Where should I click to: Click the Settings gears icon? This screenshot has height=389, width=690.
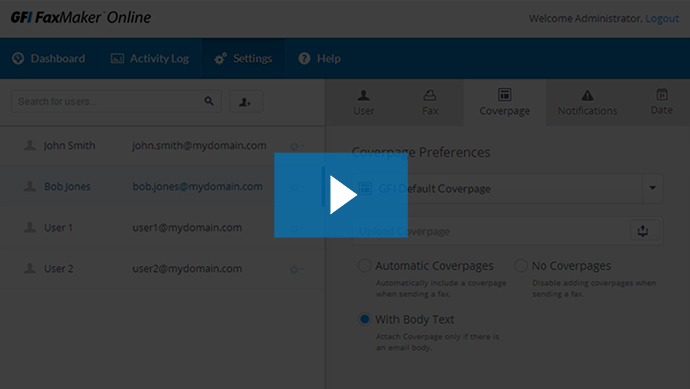[x=220, y=59]
